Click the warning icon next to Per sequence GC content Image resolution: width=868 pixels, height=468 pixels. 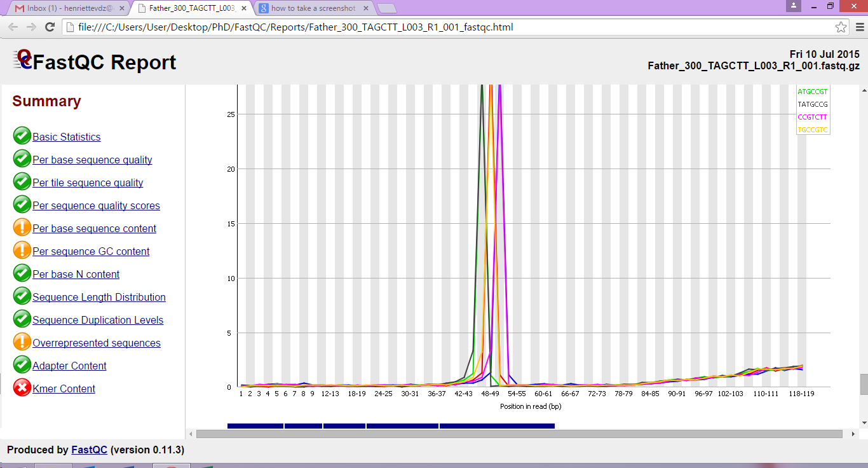[x=22, y=251]
